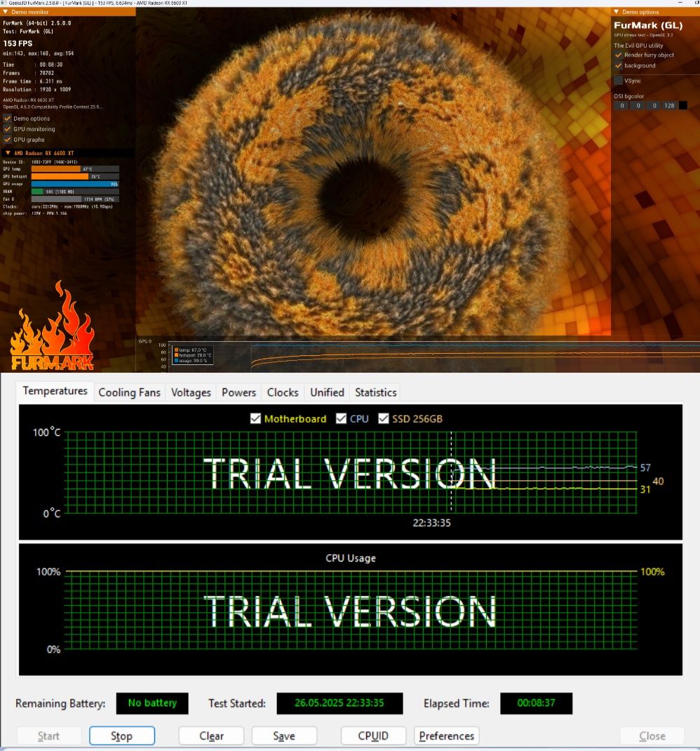Uncheck the Motherboard temperature series

[x=256, y=418]
